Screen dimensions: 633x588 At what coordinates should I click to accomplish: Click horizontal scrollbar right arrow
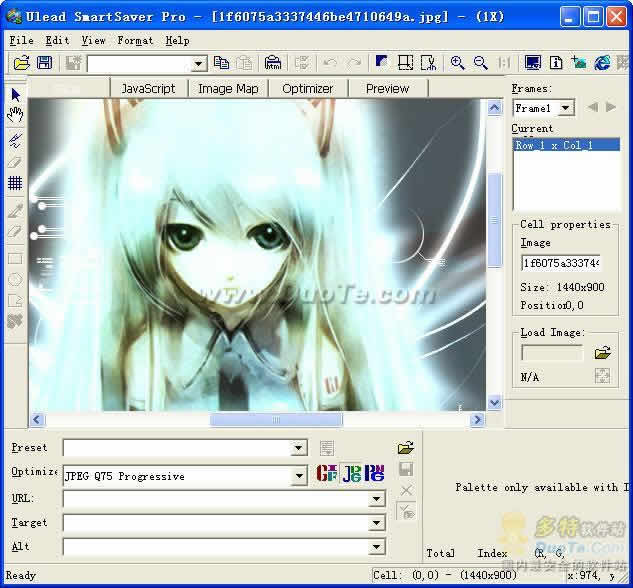(x=477, y=420)
